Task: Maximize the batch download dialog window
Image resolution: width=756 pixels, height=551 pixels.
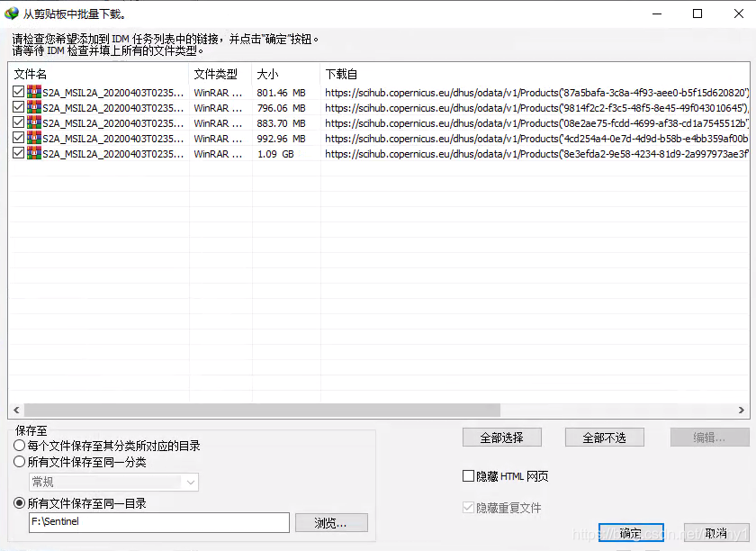Action: coord(697,14)
